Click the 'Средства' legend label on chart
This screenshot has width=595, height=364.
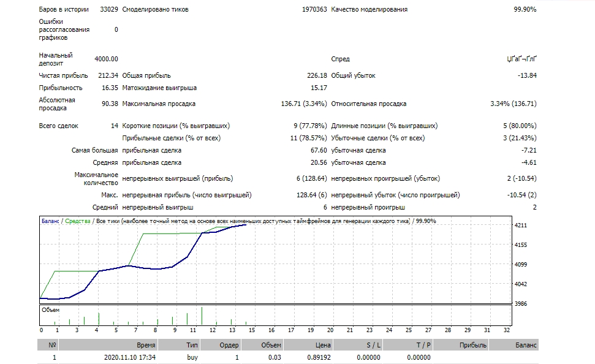(x=77, y=221)
